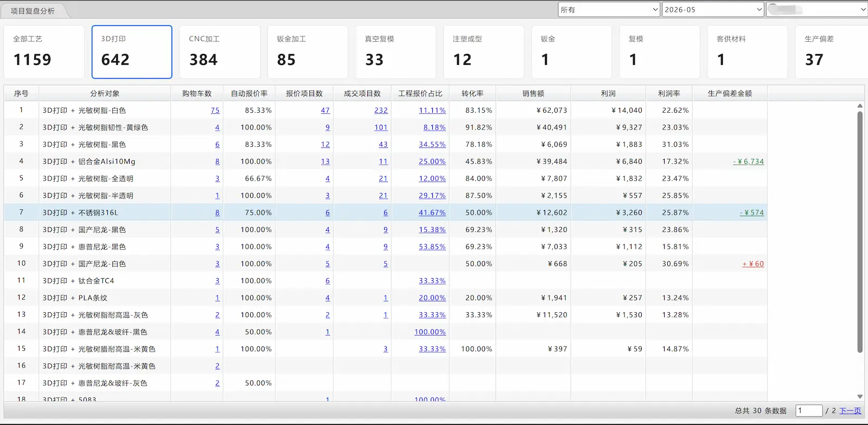The height and width of the screenshot is (425, 868).
Task: Click the sales value ¥62,073
Action: coord(552,110)
